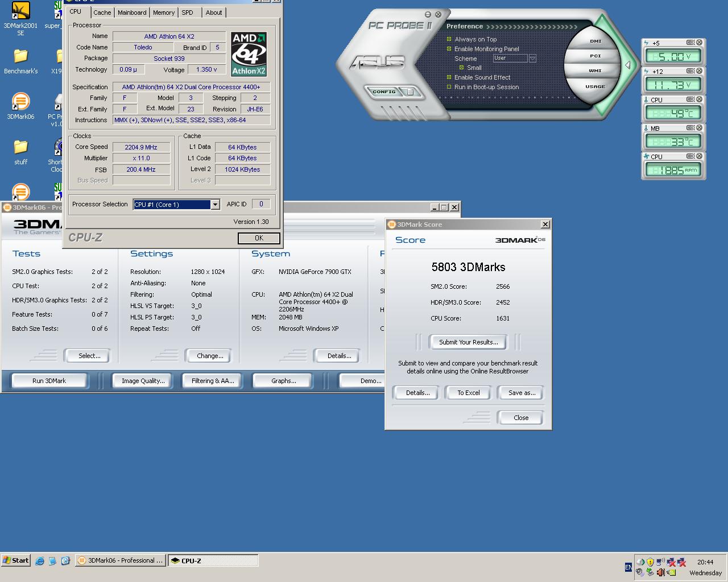This screenshot has width=728, height=582.
Task: Open the Mainboard tab in CPU-Z
Action: (x=132, y=13)
